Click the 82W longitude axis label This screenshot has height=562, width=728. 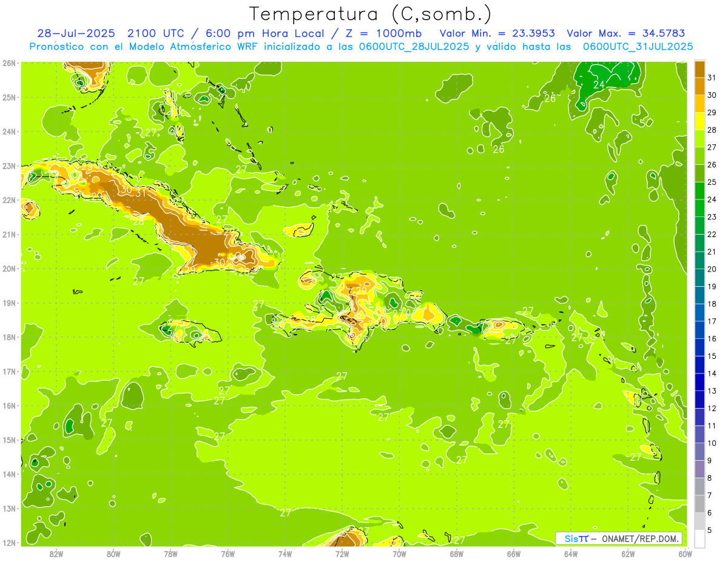[56, 554]
